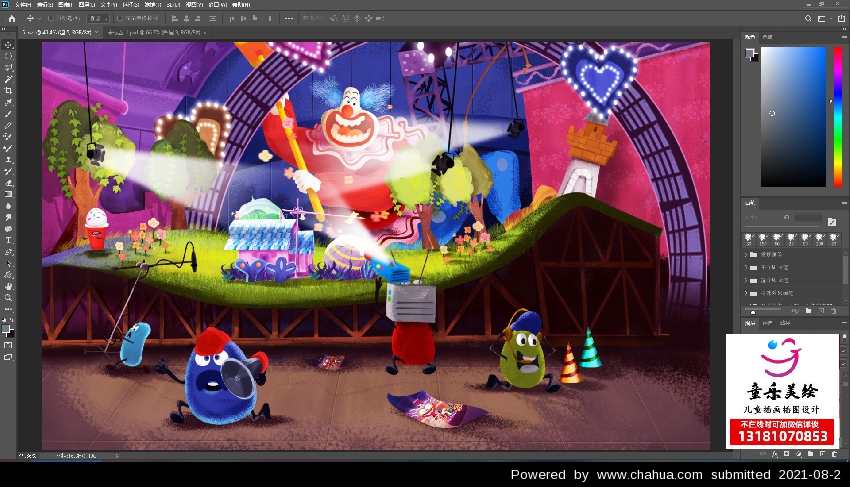
Task: Click the Brushes panel list scrollbar
Action: point(846,271)
